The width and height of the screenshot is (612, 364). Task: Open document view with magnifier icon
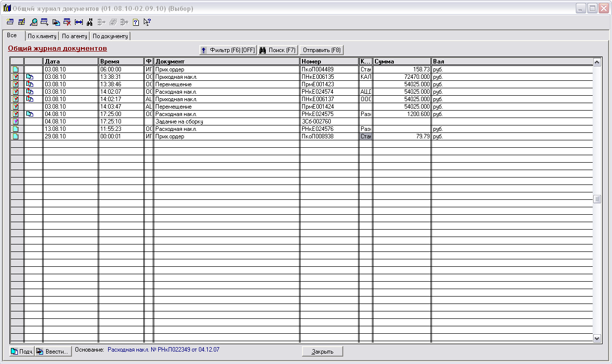pos(33,22)
